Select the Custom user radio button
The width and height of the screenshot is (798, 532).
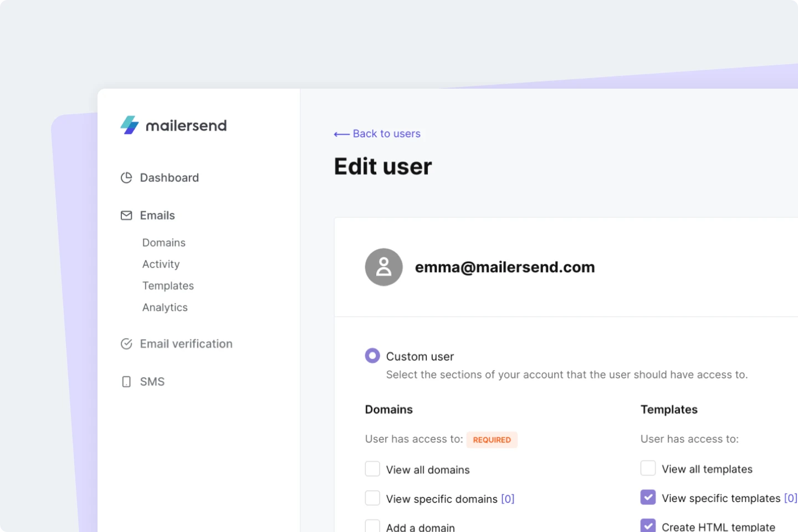372,356
